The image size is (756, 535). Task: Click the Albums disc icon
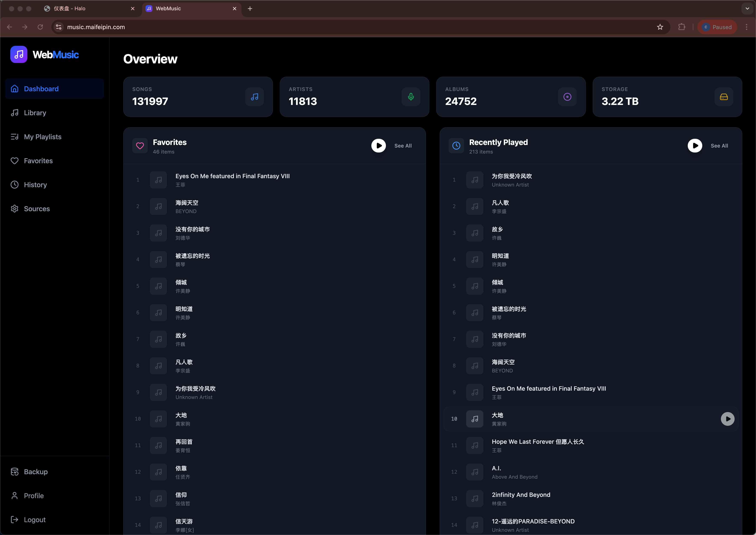pyautogui.click(x=567, y=97)
